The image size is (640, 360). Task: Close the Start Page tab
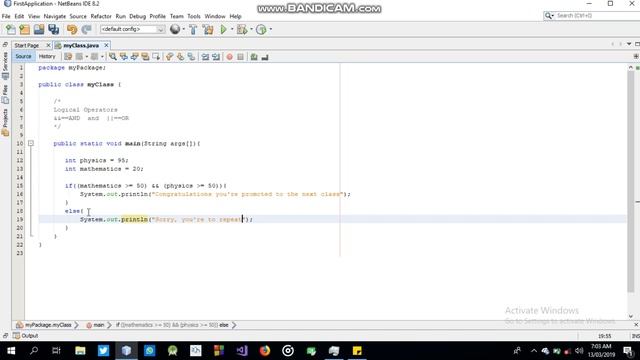click(x=48, y=45)
